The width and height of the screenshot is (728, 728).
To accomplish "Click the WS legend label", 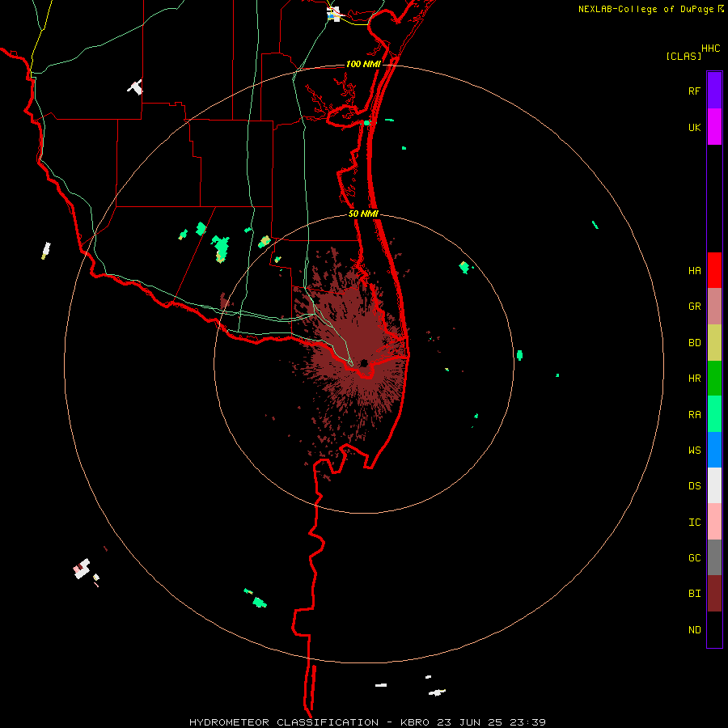I will coord(694,450).
